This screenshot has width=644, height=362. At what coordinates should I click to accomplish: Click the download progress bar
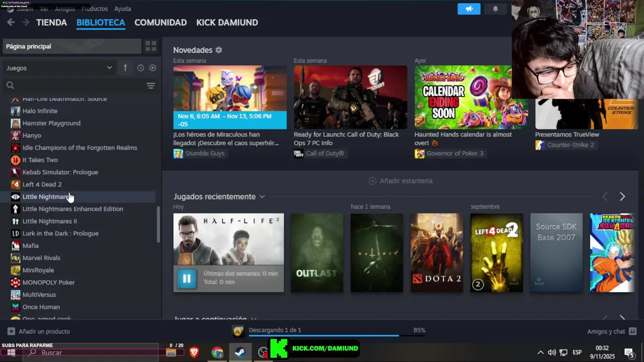click(337, 336)
